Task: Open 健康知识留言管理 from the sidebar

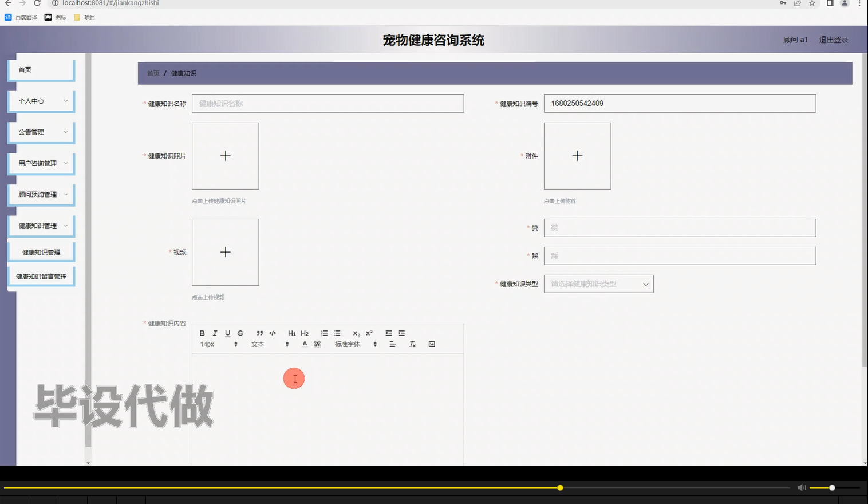Action: pos(41,276)
